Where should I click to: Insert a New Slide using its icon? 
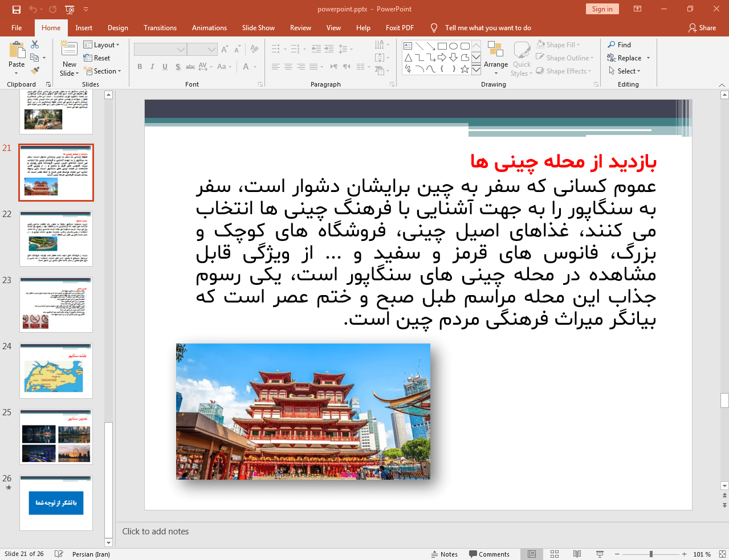tap(70, 49)
